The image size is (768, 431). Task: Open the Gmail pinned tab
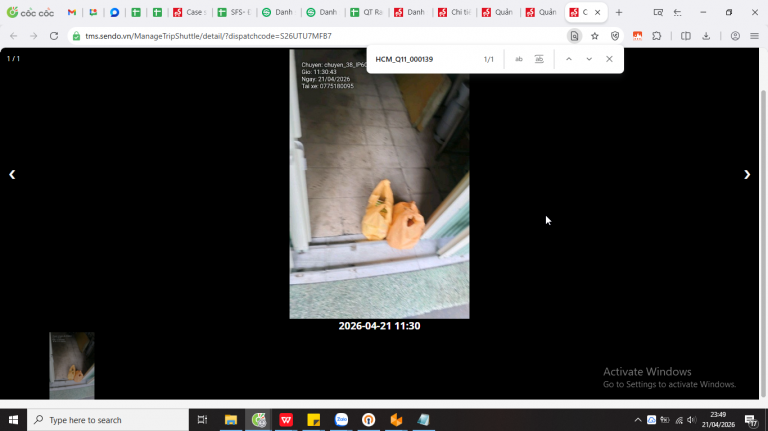pyautogui.click(x=72, y=12)
